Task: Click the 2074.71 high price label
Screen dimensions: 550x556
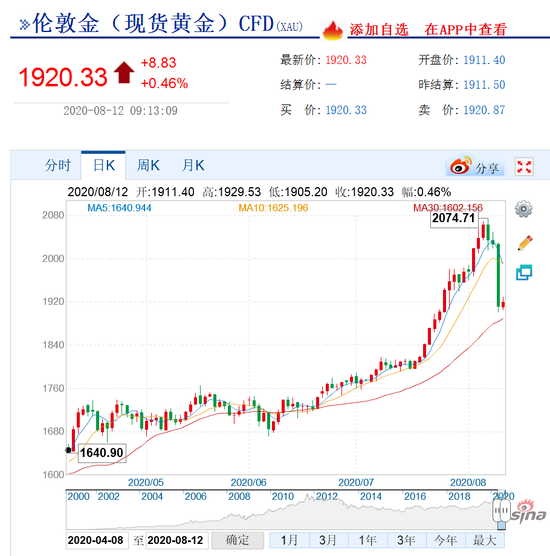Action: (x=454, y=218)
